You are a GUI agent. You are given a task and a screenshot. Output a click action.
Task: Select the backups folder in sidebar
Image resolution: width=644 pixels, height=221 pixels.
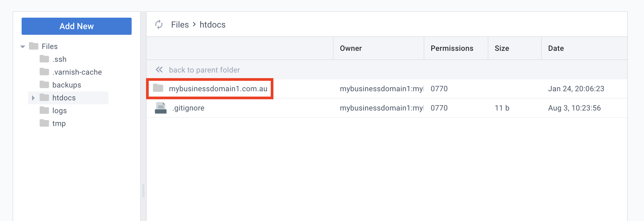[66, 85]
